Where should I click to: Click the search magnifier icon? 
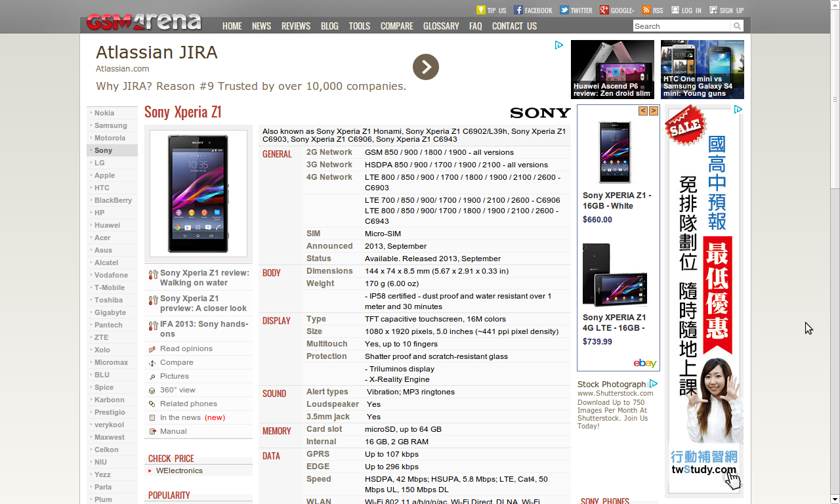point(738,26)
